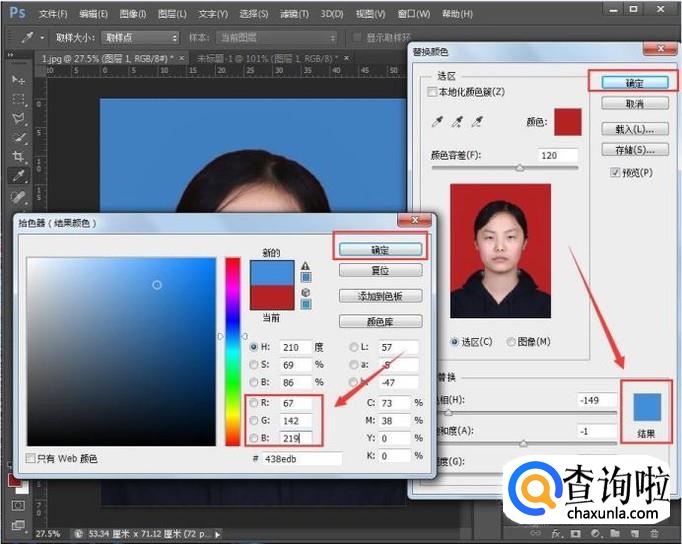Select the Crop tool
Image resolution: width=682 pixels, height=544 pixels.
point(18,157)
